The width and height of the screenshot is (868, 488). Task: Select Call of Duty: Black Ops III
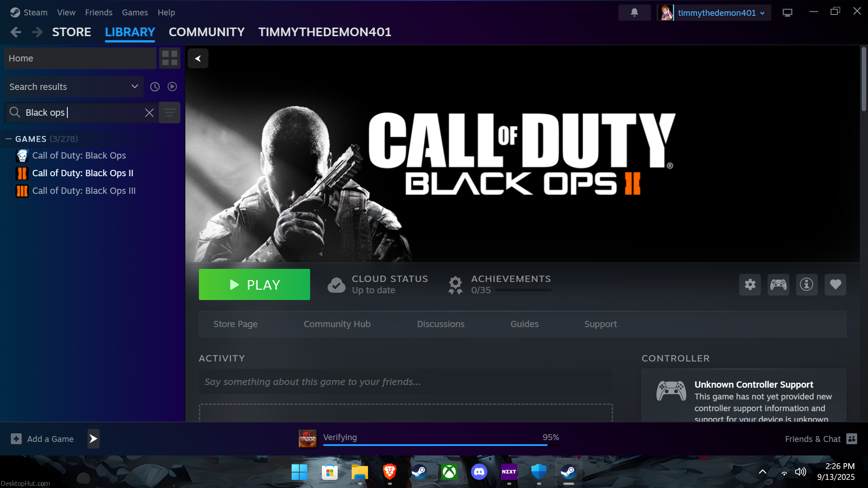point(84,191)
